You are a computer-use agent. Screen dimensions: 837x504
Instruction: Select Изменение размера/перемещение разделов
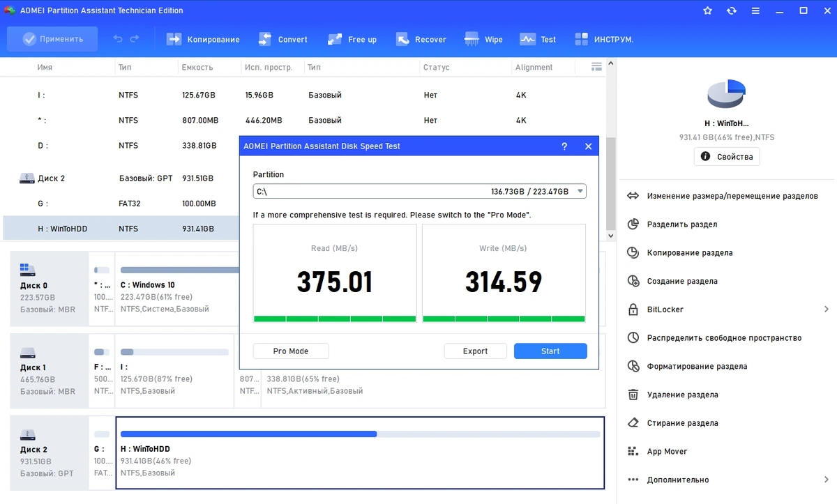723,196
